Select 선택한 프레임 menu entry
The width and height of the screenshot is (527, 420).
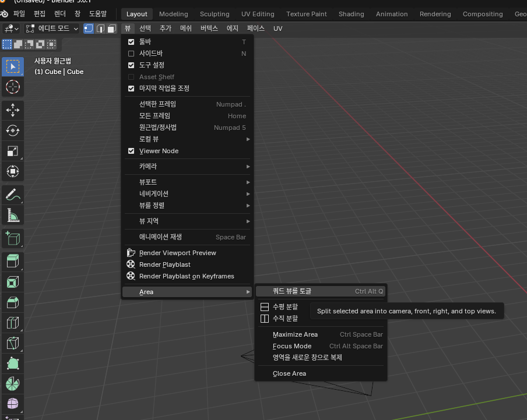187,104
